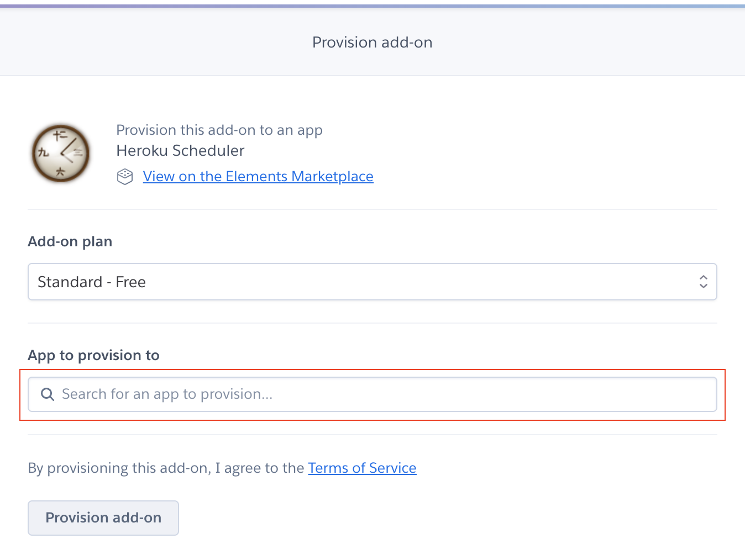Click the Provision add-on header title
This screenshot has height=560, width=745.
[x=372, y=43]
